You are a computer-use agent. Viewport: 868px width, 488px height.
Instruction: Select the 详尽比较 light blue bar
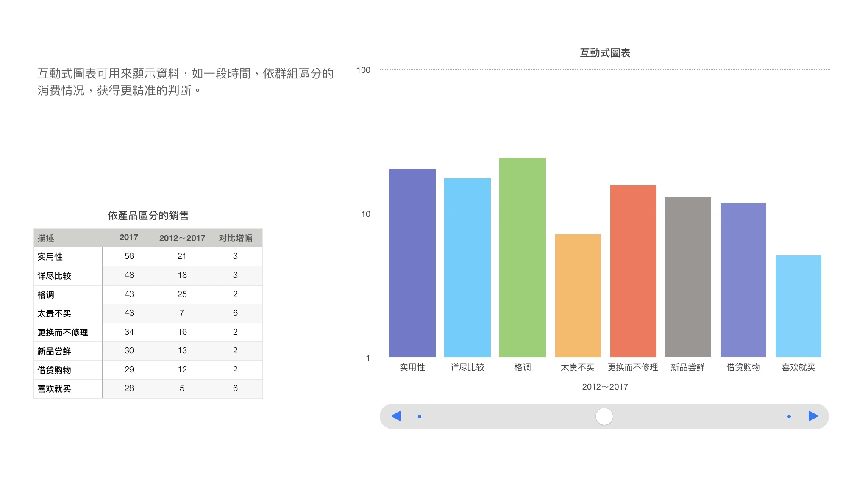[467, 268]
